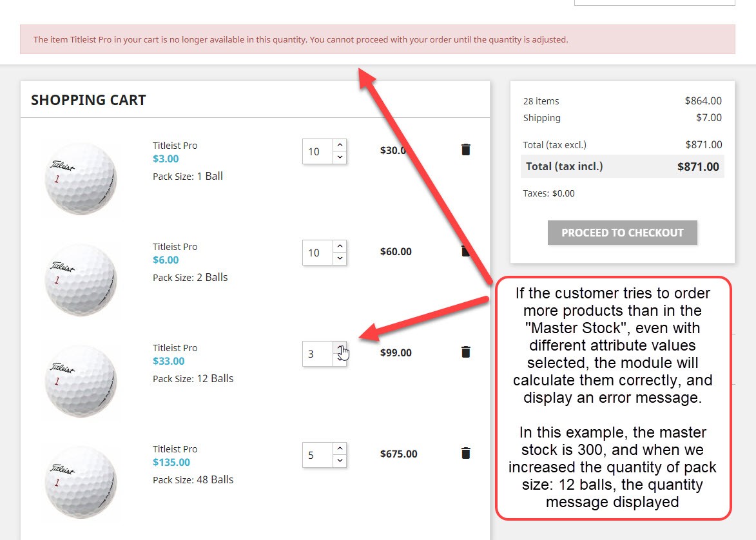Decrease quantity of the 1 Ball pack
756x540 pixels.
click(x=340, y=158)
